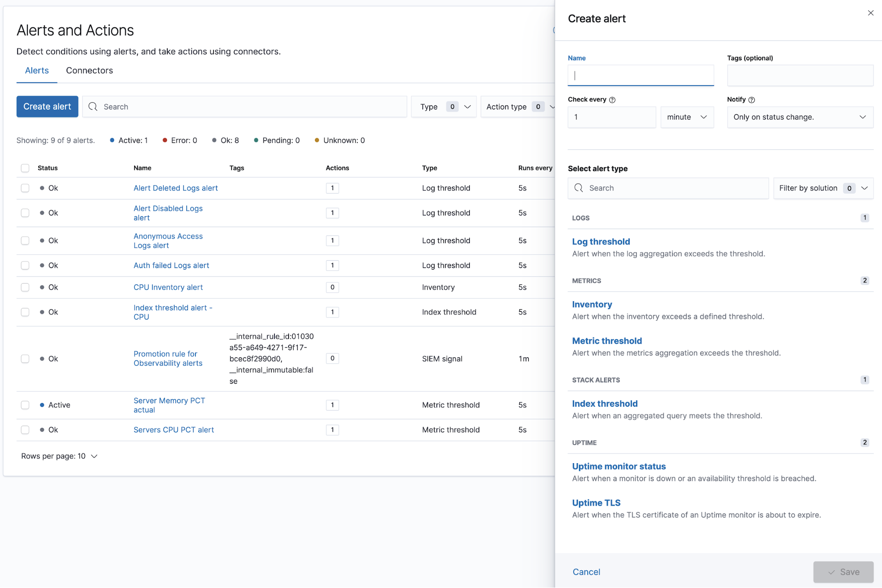Click the Check every number input field

(x=611, y=117)
